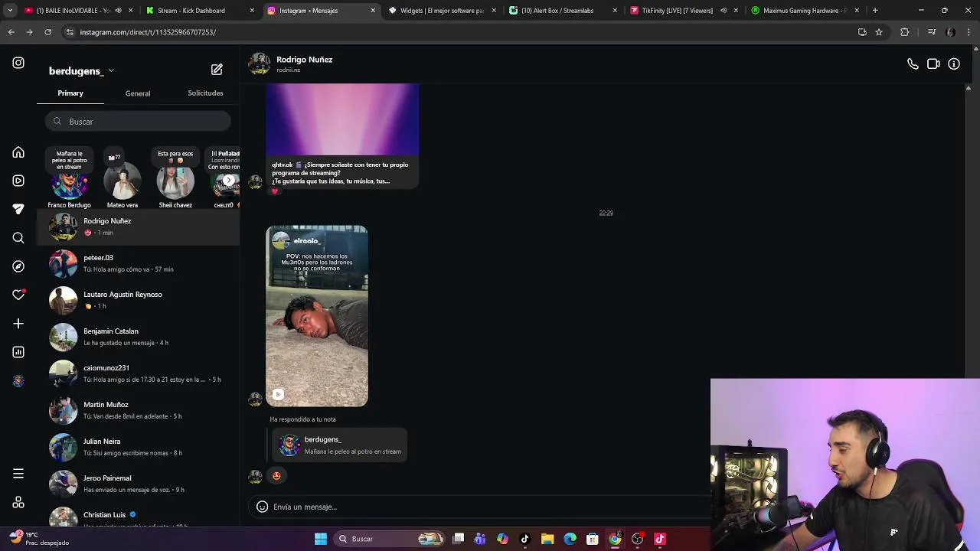Open the Dashboard chart icon in sidebar

18,352
